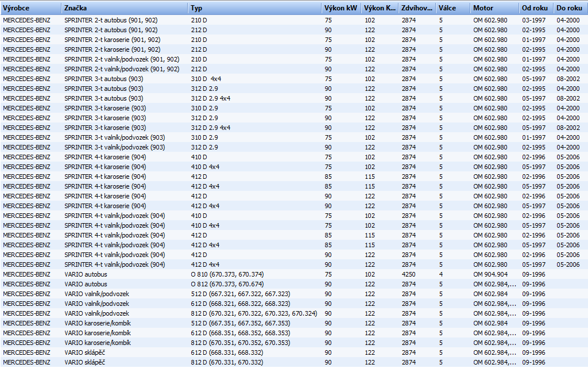
Task: Click '312 D 2.9 4x4' in SPRINTER 3-t autobus row
Action: click(x=210, y=98)
